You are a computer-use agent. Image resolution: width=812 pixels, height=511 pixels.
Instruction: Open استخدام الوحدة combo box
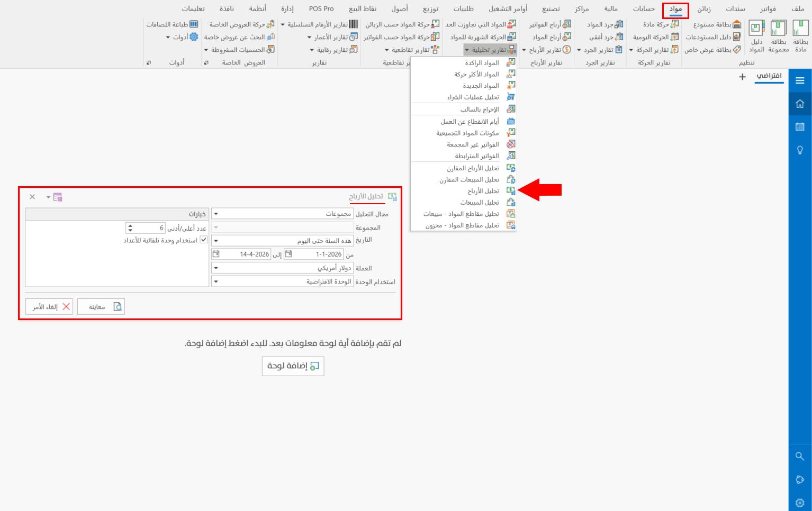click(x=282, y=281)
